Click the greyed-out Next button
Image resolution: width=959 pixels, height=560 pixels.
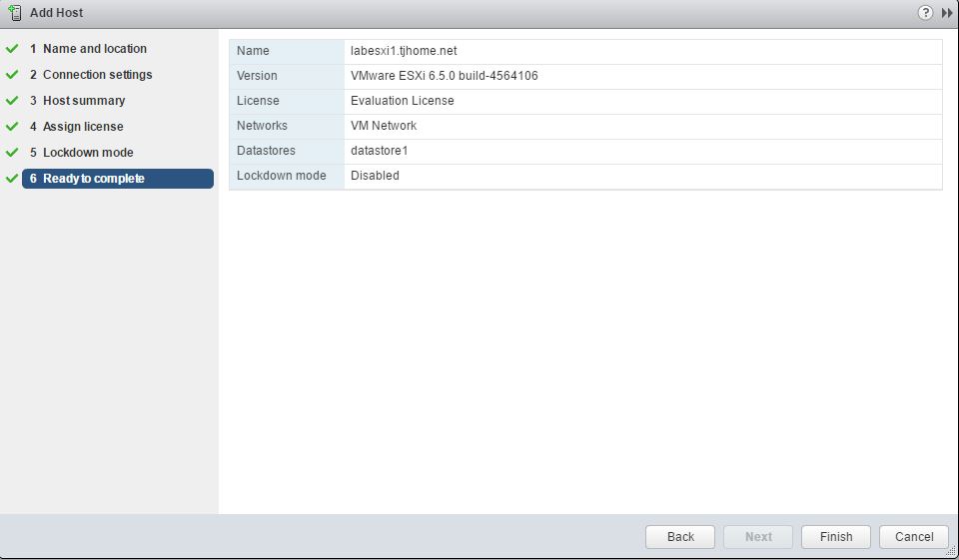coord(758,537)
